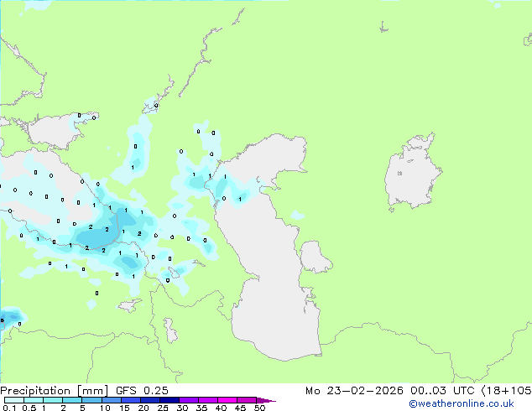Click the '45' legend scale label
The image size is (532, 411).
(240, 408)
